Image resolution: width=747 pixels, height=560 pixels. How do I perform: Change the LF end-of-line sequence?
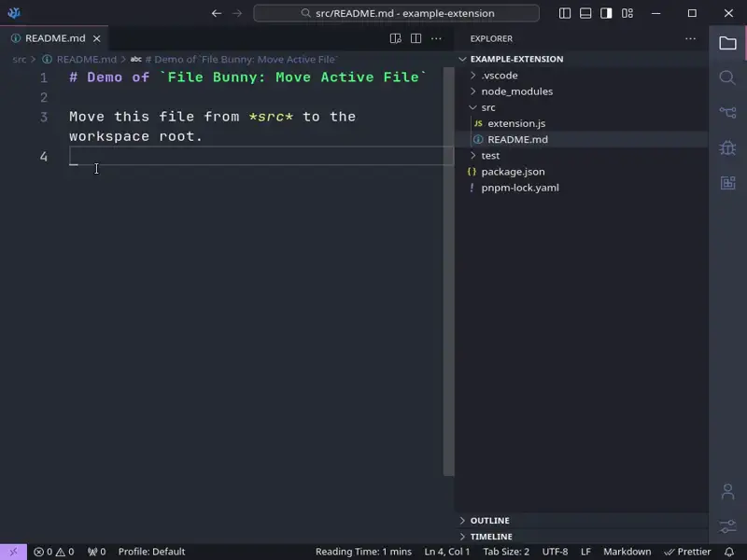[x=585, y=552]
